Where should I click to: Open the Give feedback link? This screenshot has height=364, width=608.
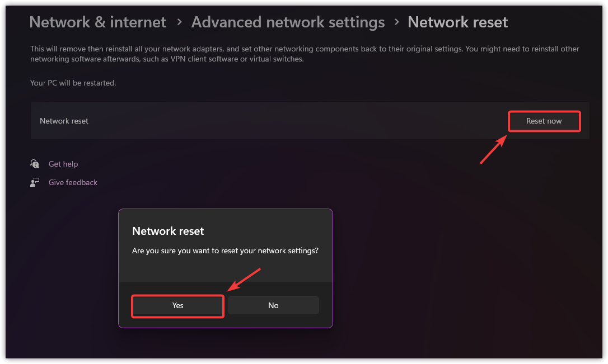click(x=73, y=182)
